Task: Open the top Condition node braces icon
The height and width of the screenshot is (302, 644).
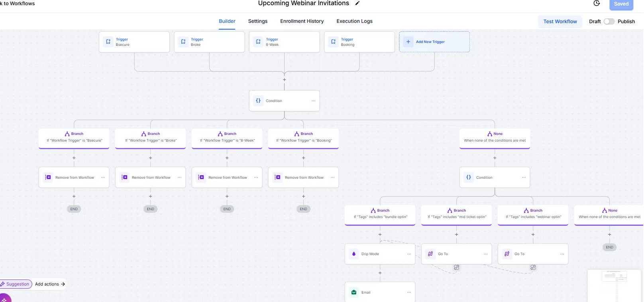Action: pos(258,101)
